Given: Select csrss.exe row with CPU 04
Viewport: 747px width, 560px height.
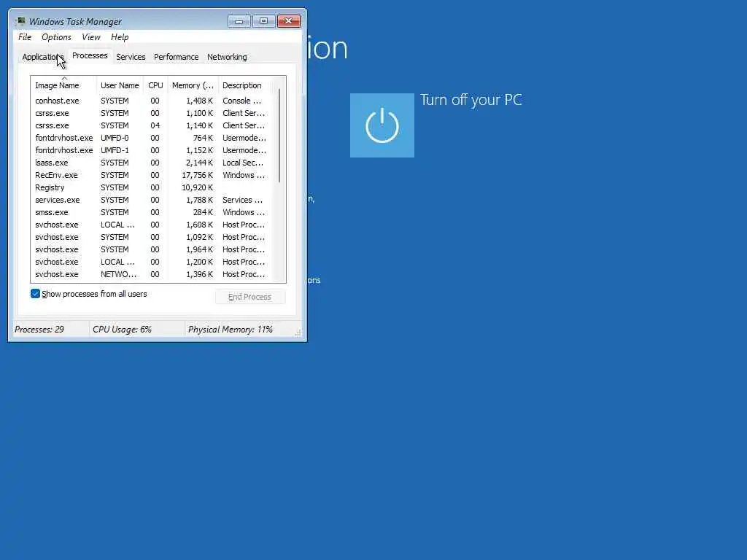Looking at the screenshot, I should click(152, 125).
